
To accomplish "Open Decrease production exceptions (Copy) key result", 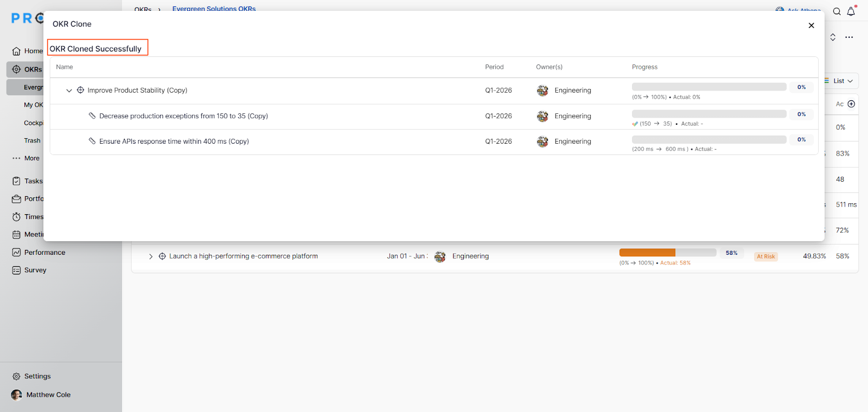I will 183,116.
